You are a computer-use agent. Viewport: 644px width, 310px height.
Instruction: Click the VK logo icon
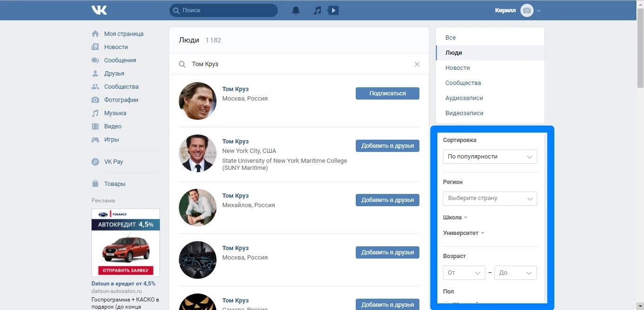(99, 10)
